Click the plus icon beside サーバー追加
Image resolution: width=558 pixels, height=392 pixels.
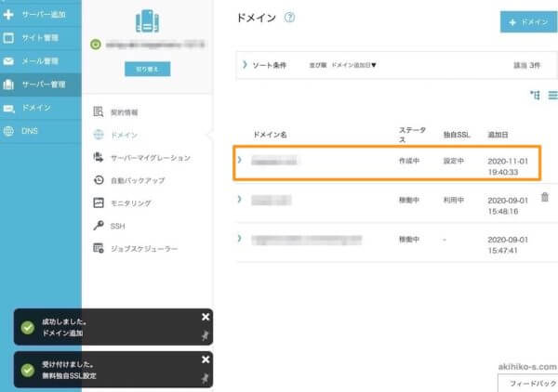[x=8, y=14]
